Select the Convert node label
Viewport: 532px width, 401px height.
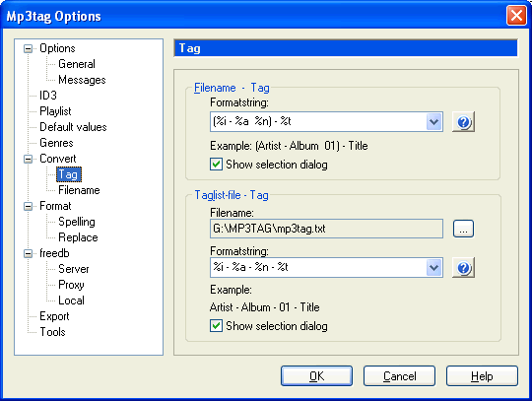(x=58, y=159)
